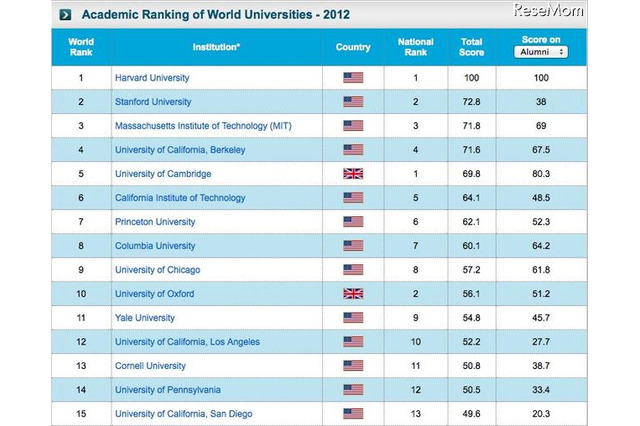
Task: Select world rank 10 cell
Action: 81,294
